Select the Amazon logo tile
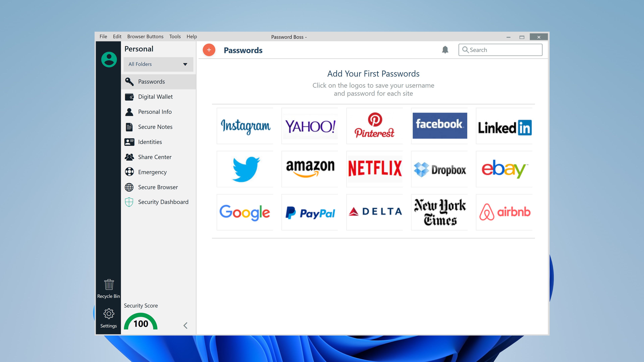Viewport: 644px width, 362px height. pos(310,169)
